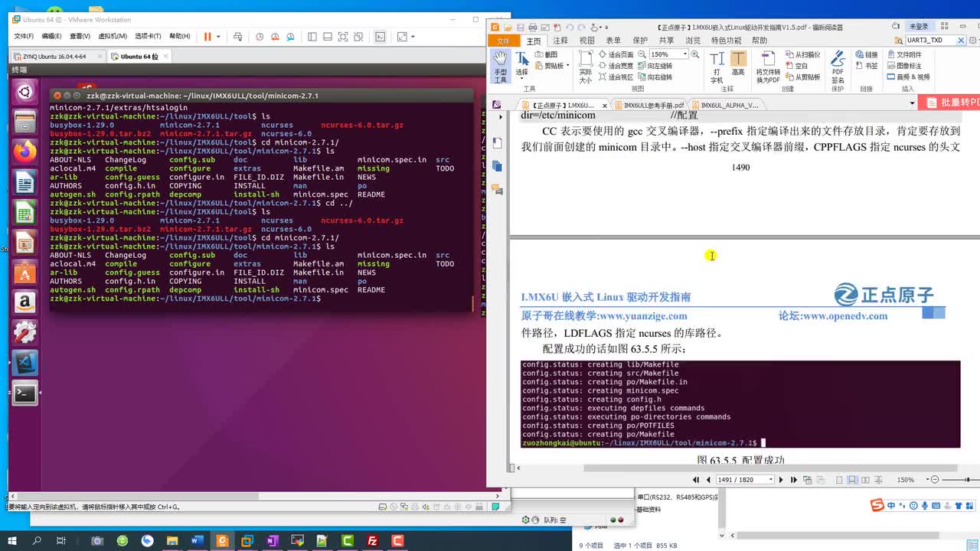Take a VM snapshot in the VMware toolbar
980x551 pixels.
tap(260, 36)
